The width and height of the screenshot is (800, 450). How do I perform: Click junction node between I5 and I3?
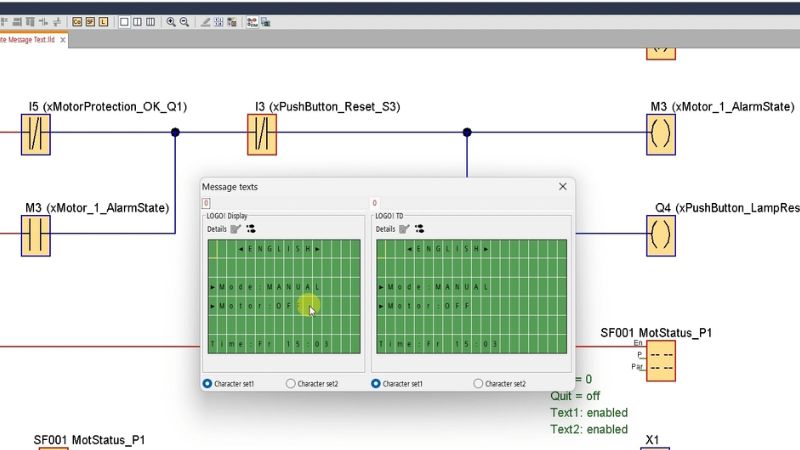click(x=175, y=132)
